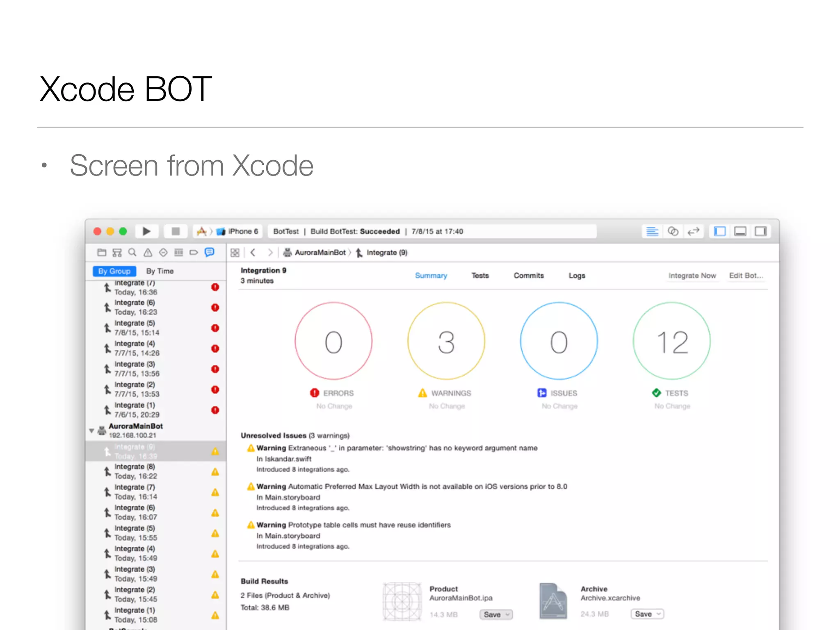
Task: Click the related items grid icon
Action: (x=235, y=253)
